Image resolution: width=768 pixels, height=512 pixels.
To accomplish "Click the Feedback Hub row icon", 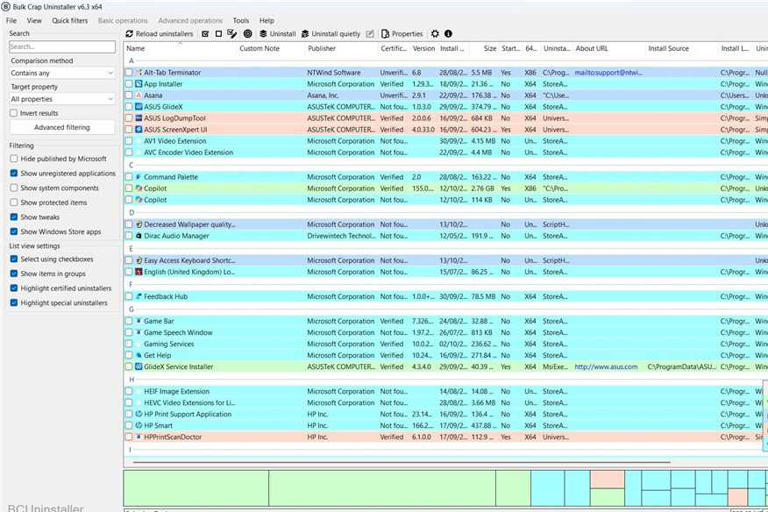I will (139, 296).
